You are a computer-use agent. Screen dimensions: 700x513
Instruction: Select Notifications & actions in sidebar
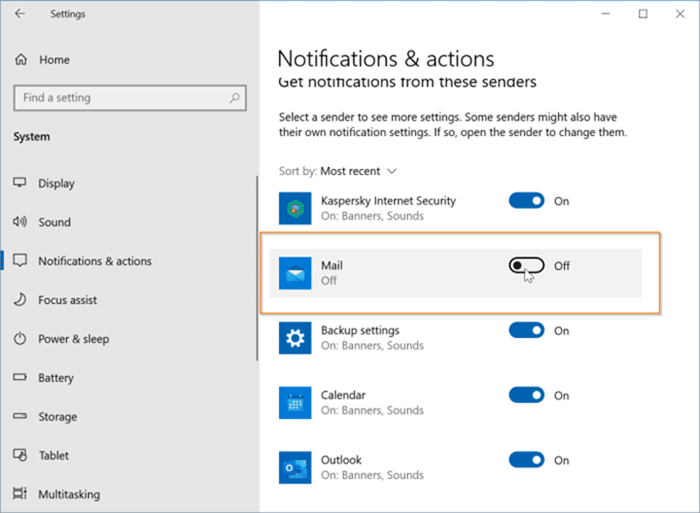95,261
